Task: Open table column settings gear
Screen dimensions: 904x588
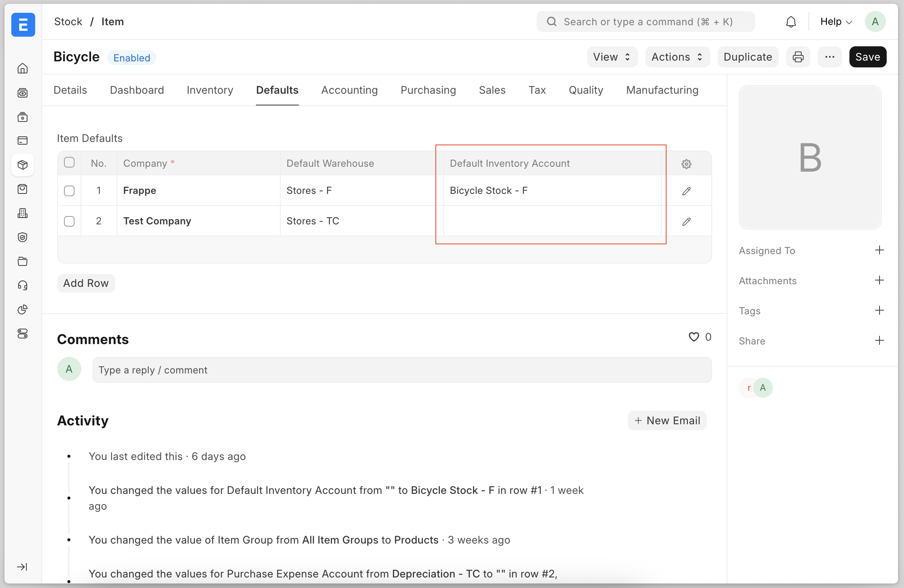Action: pos(686,164)
